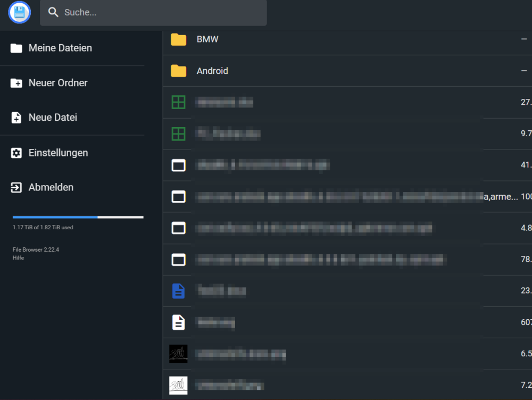Click the Meine Dateien folder icon
Viewport: 532px width, 400px height.
[x=16, y=48]
